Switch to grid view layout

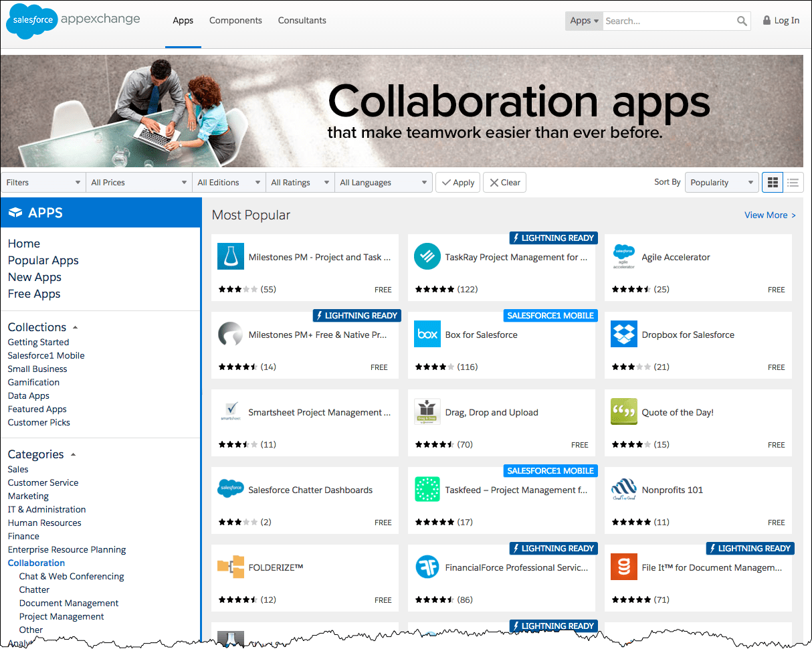pyautogui.click(x=773, y=182)
